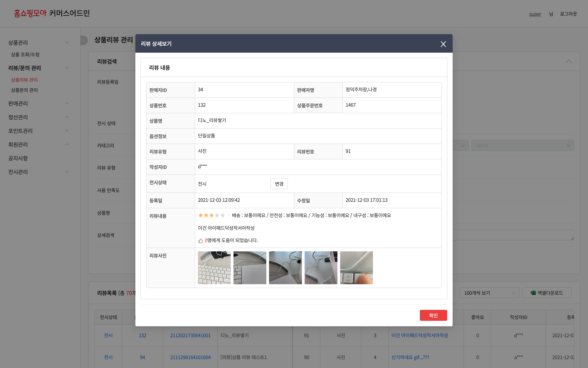The image size is (588, 368).
Task: Open the fifth review photo thumbnail
Action: pyautogui.click(x=356, y=268)
